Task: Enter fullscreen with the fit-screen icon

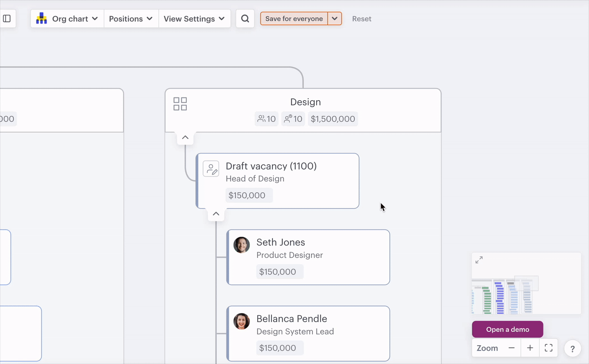Action: coord(549,348)
